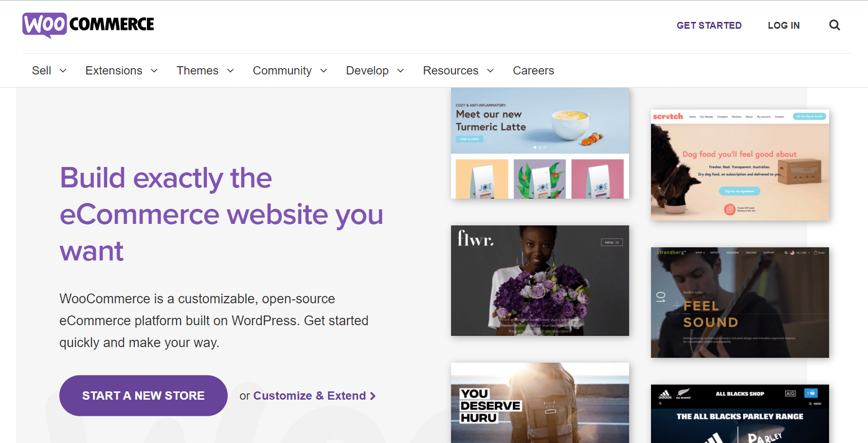
Task: Follow the Customize & Extend link
Action: point(314,396)
